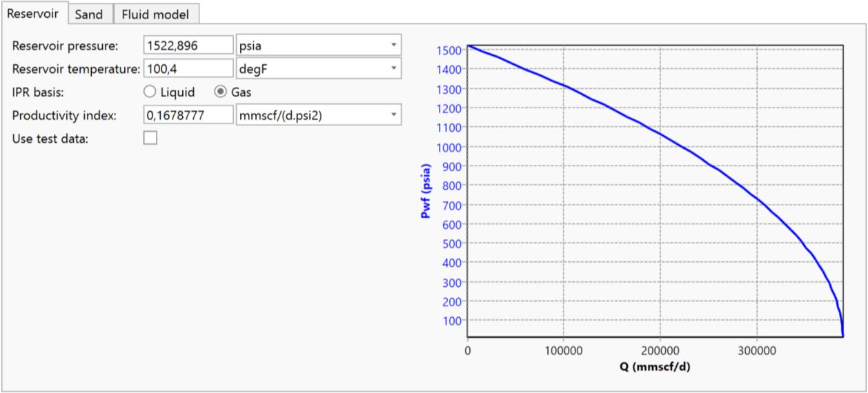Viewport: 868px width, 393px height.
Task: Expand the degF temperature unit dropdown
Action: click(x=318, y=68)
